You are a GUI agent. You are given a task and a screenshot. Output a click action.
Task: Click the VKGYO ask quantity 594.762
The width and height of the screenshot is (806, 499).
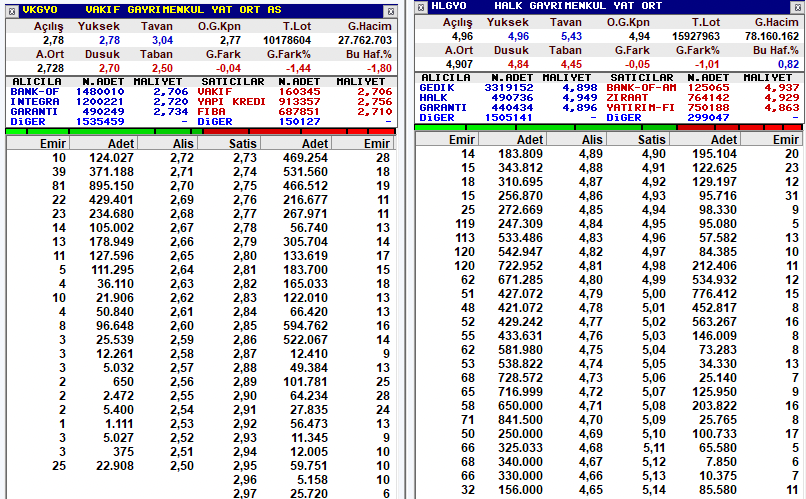[305, 326]
